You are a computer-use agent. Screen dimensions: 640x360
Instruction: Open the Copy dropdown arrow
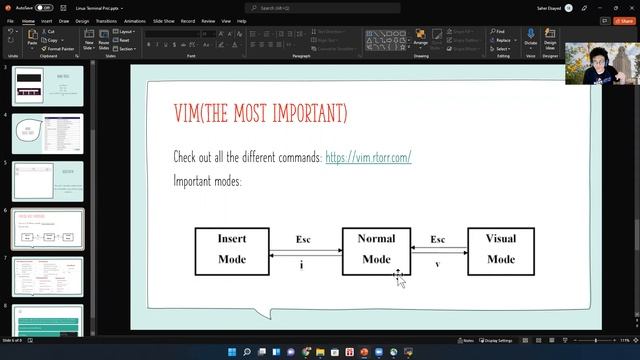point(62,40)
